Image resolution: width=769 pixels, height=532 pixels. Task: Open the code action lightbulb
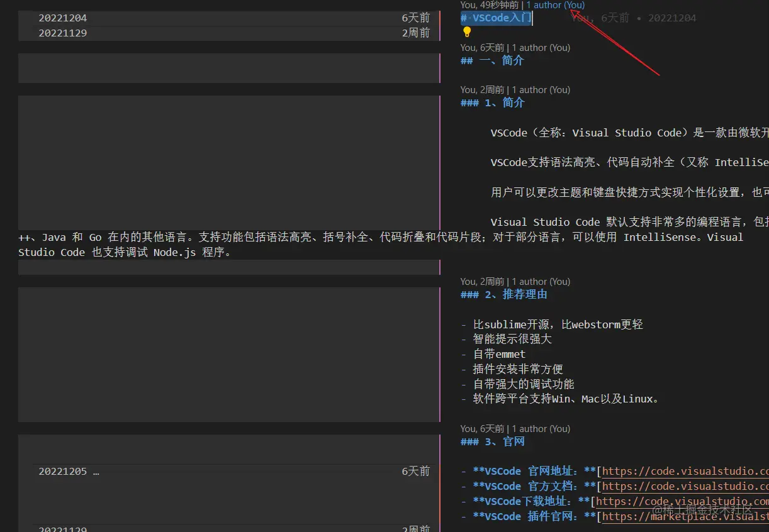(466, 30)
